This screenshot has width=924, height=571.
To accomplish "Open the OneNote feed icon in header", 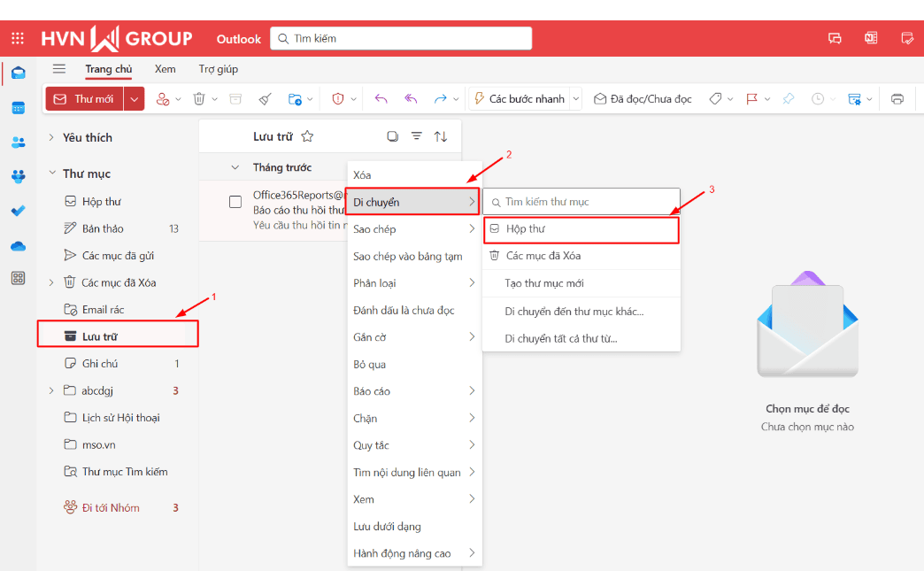I will click(x=871, y=38).
